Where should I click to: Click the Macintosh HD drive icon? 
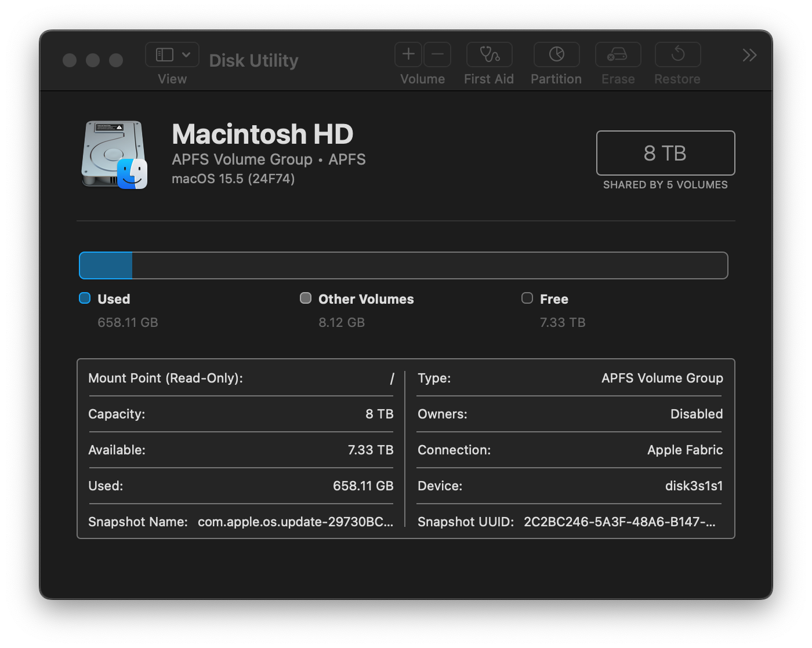114,155
